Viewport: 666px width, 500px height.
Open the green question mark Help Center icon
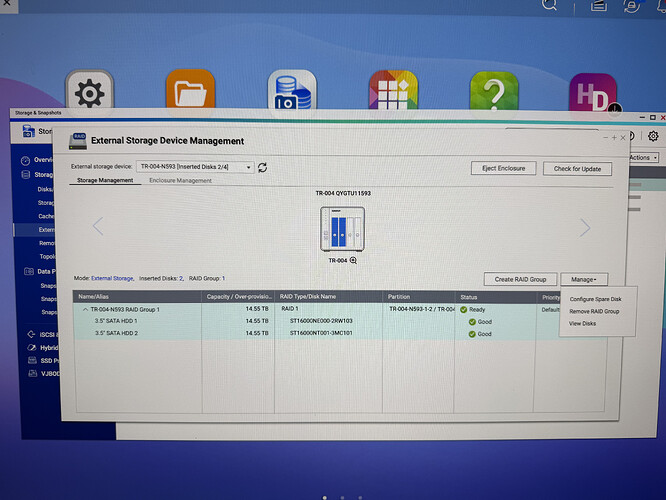coord(494,92)
